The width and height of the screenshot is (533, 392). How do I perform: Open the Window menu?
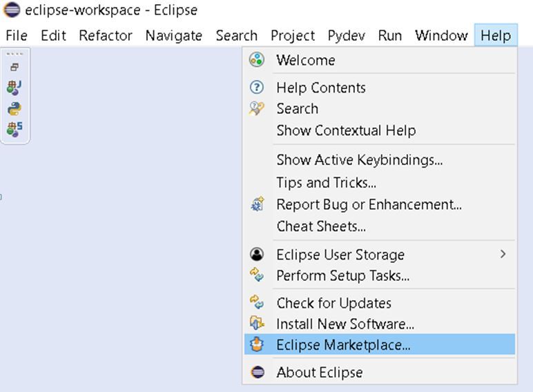441,35
